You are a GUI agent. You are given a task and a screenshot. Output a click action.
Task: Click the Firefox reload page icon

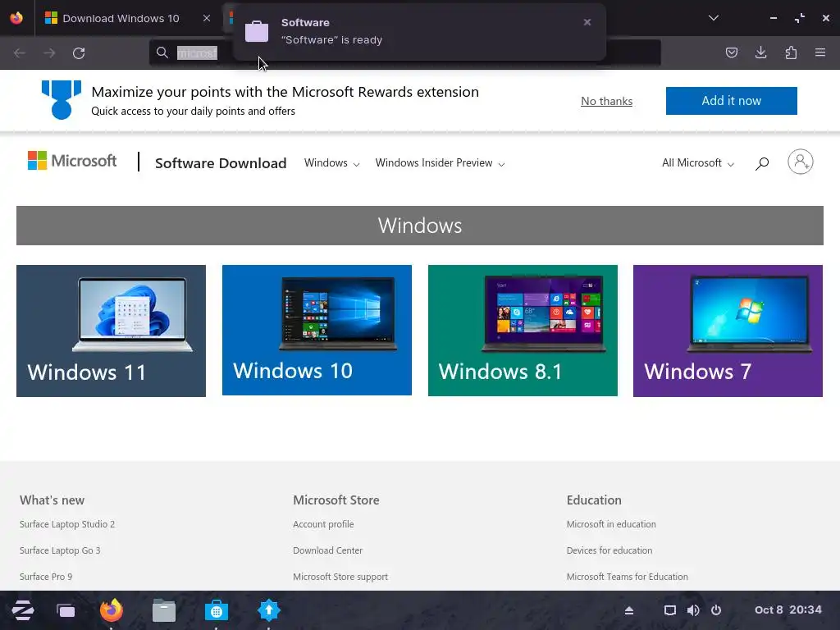(x=79, y=53)
